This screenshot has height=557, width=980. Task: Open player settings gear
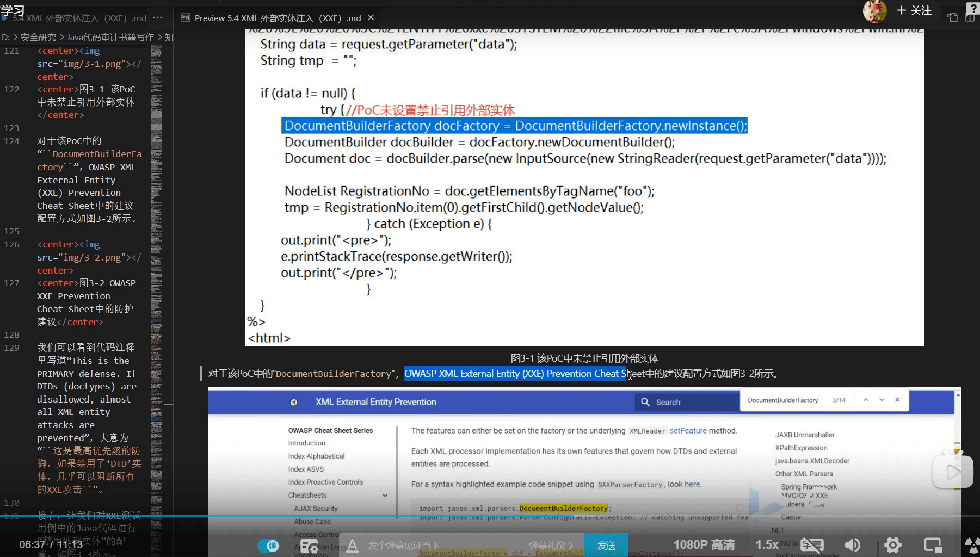[892, 545]
